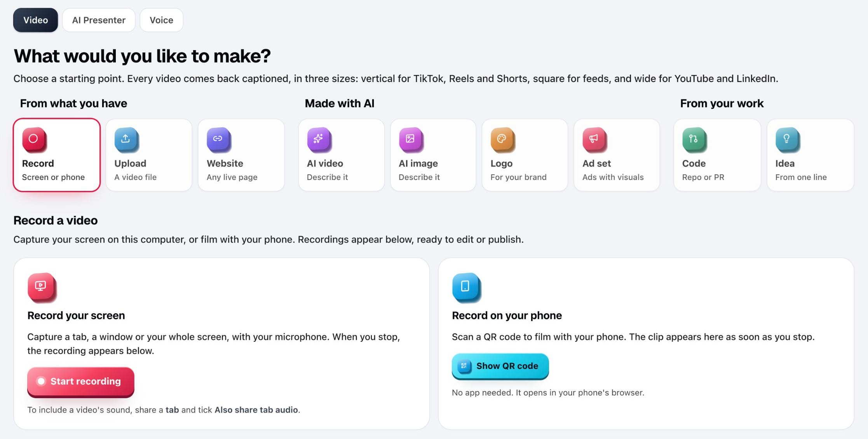This screenshot has width=868, height=439.
Task: Click the 'Also share tab audio' hint
Action: 256,410
